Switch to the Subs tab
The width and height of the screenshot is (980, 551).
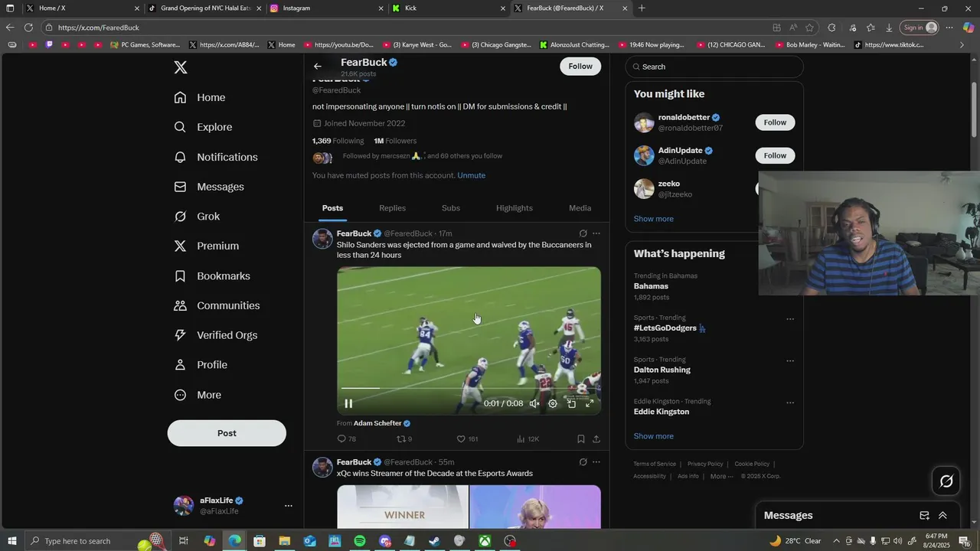click(x=451, y=208)
